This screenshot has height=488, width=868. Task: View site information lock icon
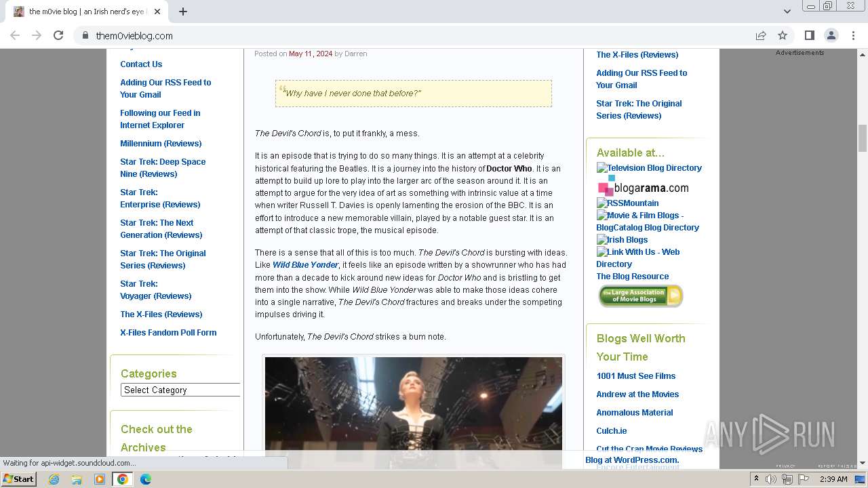[x=85, y=35]
